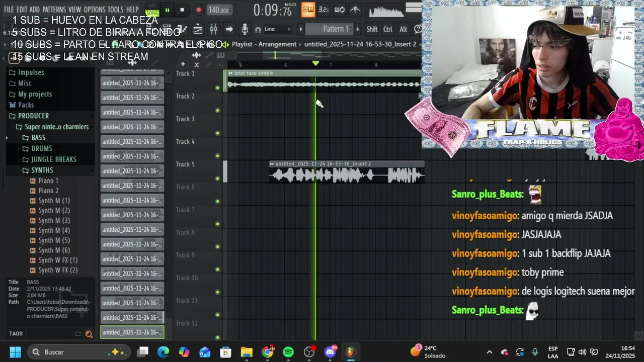Collapse the SYNTHS folder
This screenshot has height=362, width=644.
click(x=42, y=170)
